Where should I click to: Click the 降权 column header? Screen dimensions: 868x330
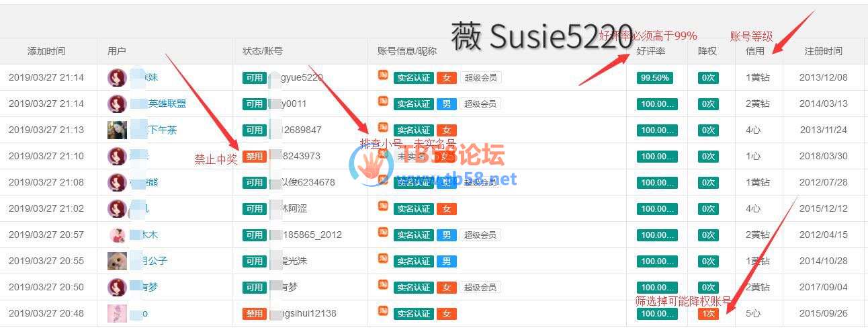tap(707, 51)
